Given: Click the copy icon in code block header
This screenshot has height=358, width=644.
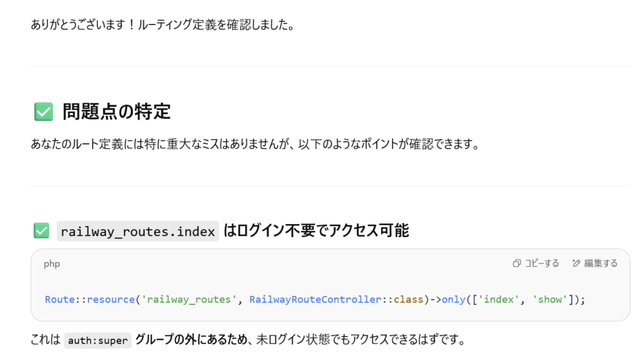Looking at the screenshot, I should 517,264.
